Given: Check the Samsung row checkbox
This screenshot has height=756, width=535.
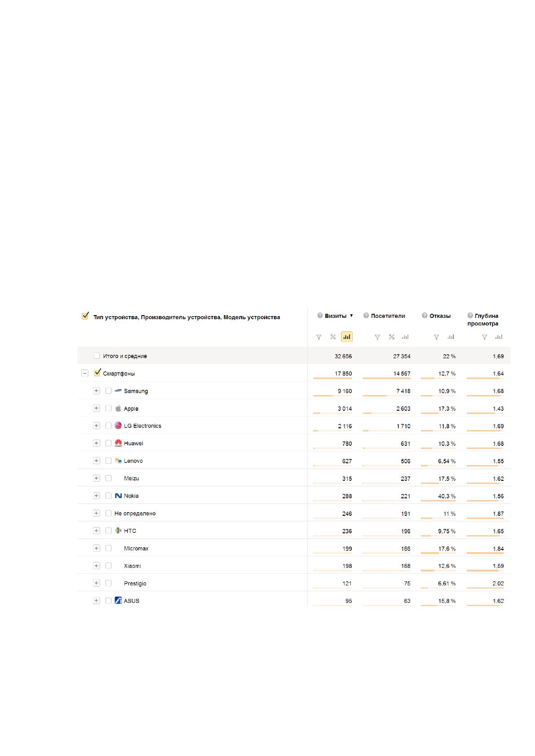Looking at the screenshot, I should (x=108, y=391).
